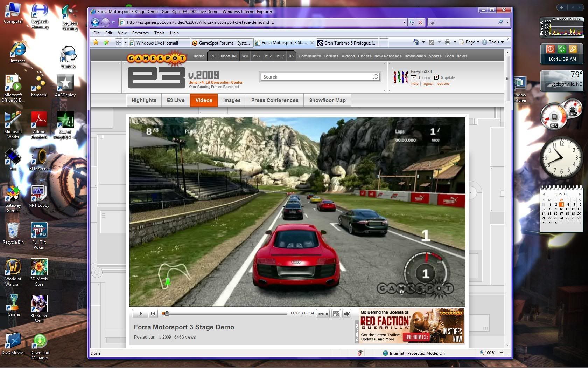Switch to GameSpot Forums tab

tap(222, 43)
